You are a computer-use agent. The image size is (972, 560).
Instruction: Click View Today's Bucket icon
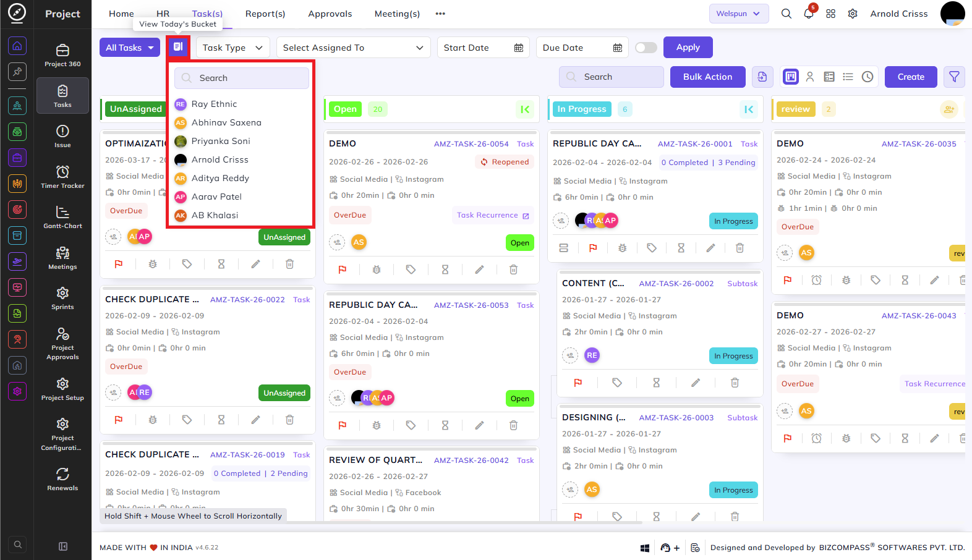coord(178,47)
